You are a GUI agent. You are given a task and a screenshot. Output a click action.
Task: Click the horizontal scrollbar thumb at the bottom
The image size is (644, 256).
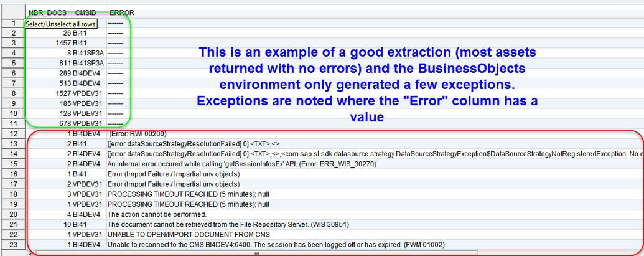[257, 254]
